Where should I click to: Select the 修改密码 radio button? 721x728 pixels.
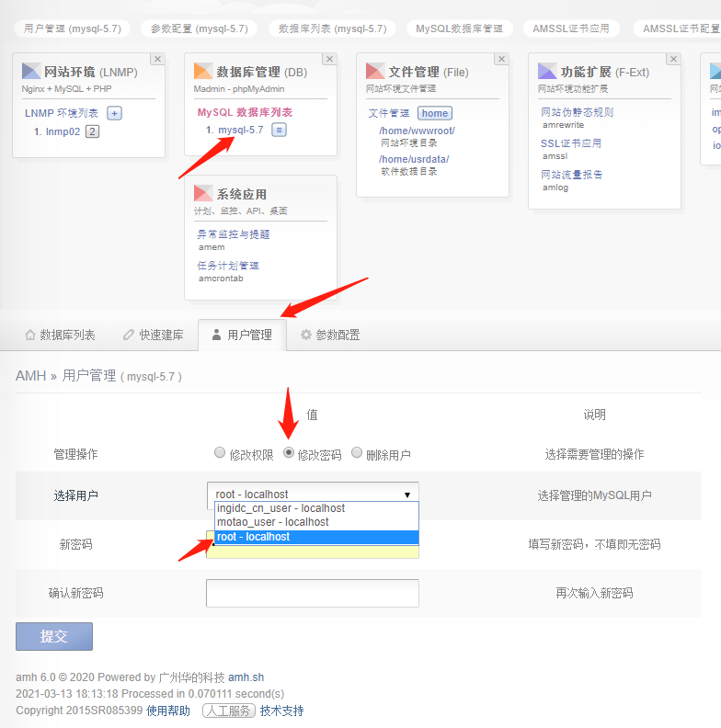click(289, 452)
